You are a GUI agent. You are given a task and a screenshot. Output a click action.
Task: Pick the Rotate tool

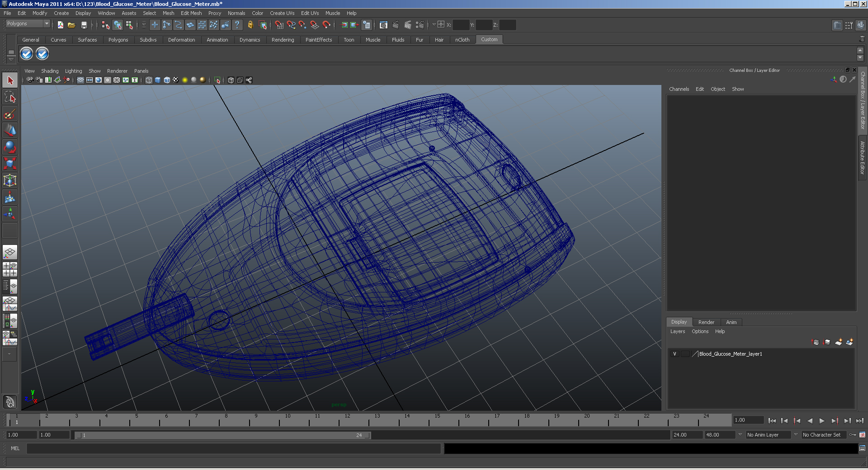(10, 147)
